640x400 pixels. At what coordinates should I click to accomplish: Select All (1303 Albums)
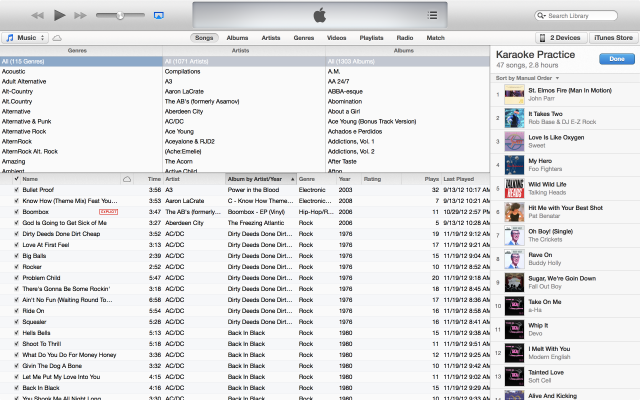[408, 62]
